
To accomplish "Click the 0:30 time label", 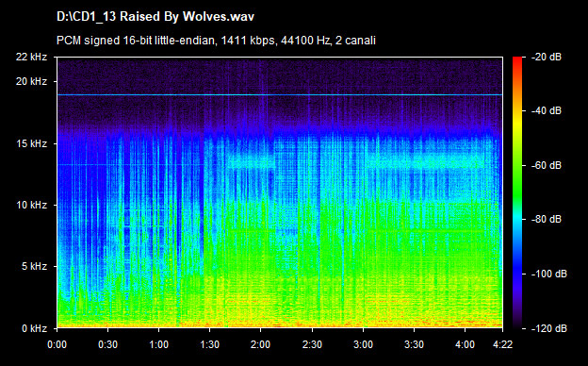I will tap(108, 344).
